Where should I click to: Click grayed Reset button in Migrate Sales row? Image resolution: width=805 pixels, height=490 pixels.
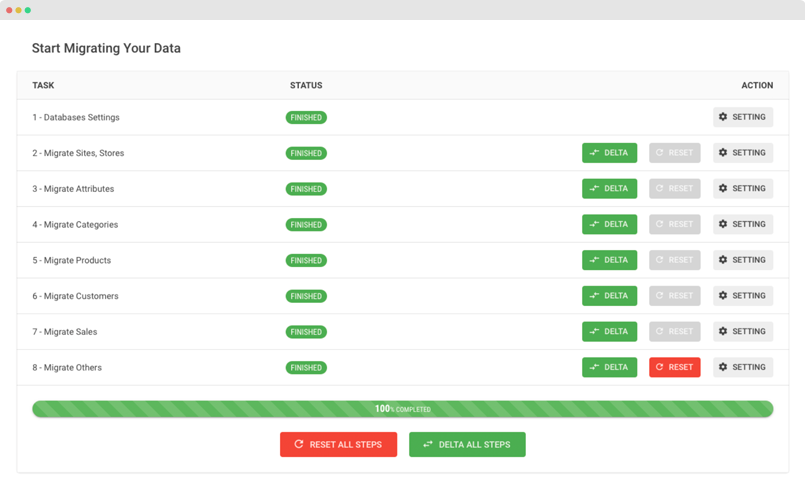pos(675,331)
